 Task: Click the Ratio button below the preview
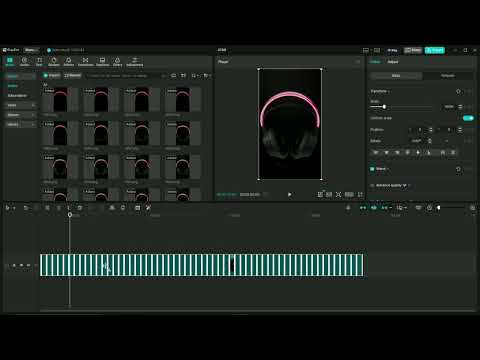349,194
